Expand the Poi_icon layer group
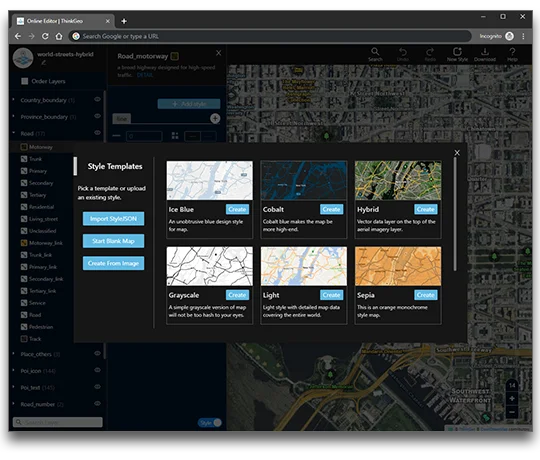This screenshot has height=460, width=540. click(x=14, y=370)
